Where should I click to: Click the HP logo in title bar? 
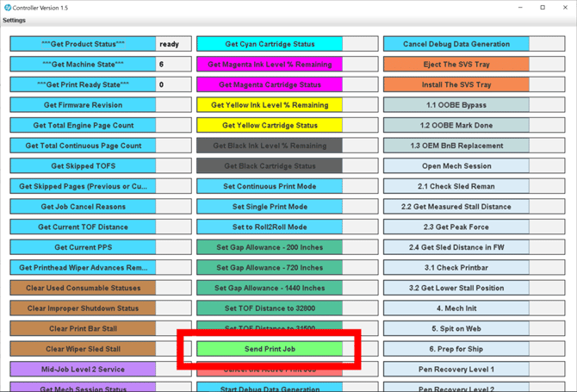coord(8,7)
